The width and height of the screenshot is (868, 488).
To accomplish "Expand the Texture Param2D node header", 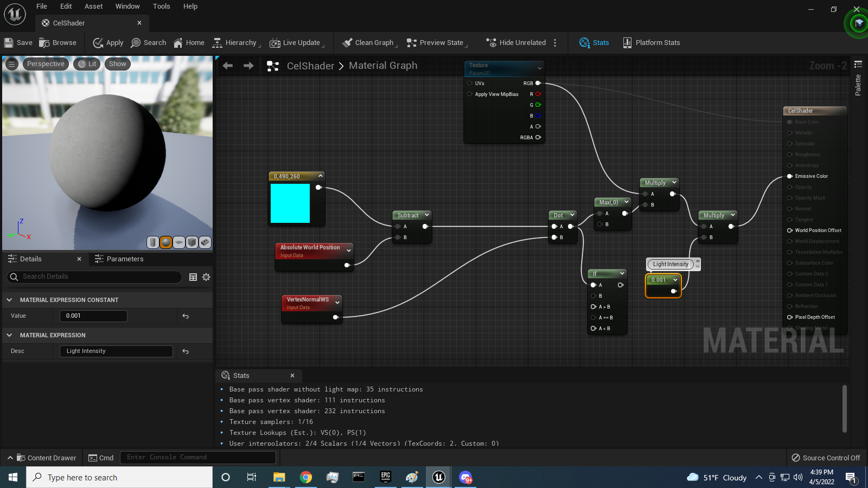I will (539, 68).
